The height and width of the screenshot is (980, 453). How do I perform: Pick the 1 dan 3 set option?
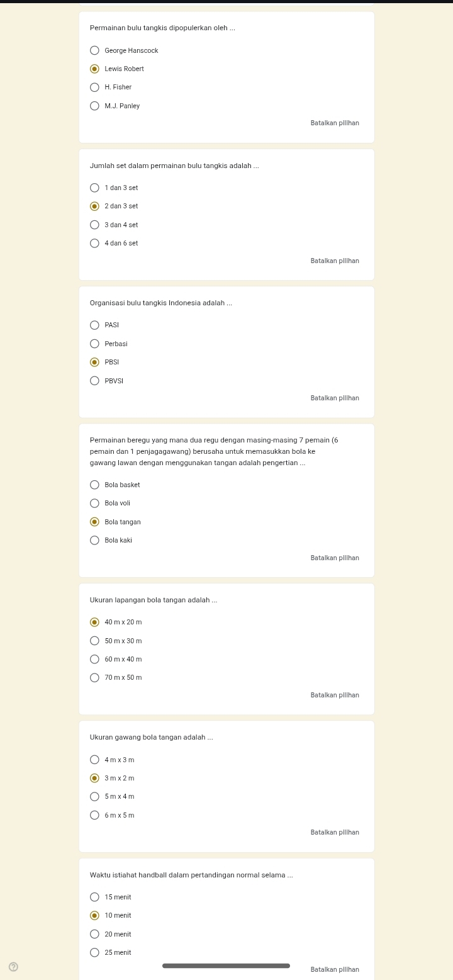94,188
